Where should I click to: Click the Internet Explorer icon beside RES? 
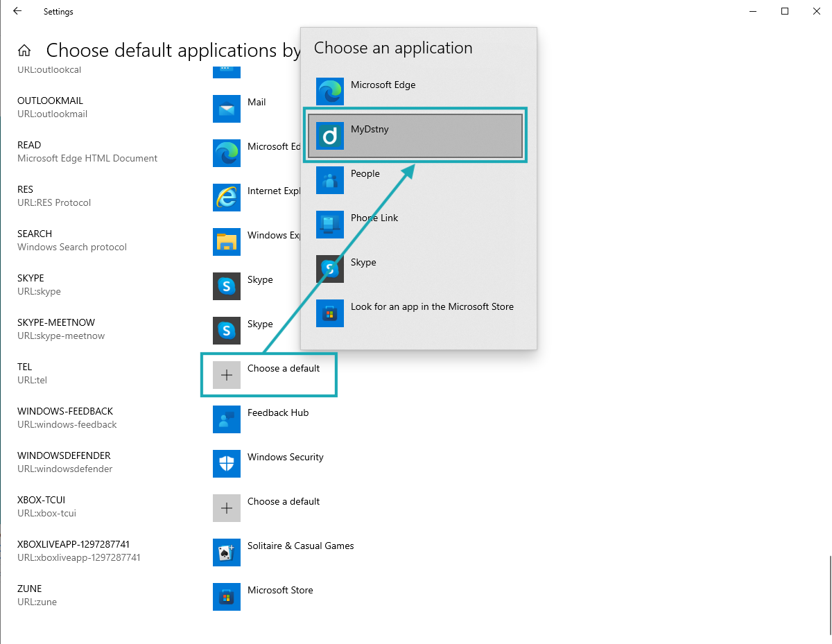click(x=227, y=197)
